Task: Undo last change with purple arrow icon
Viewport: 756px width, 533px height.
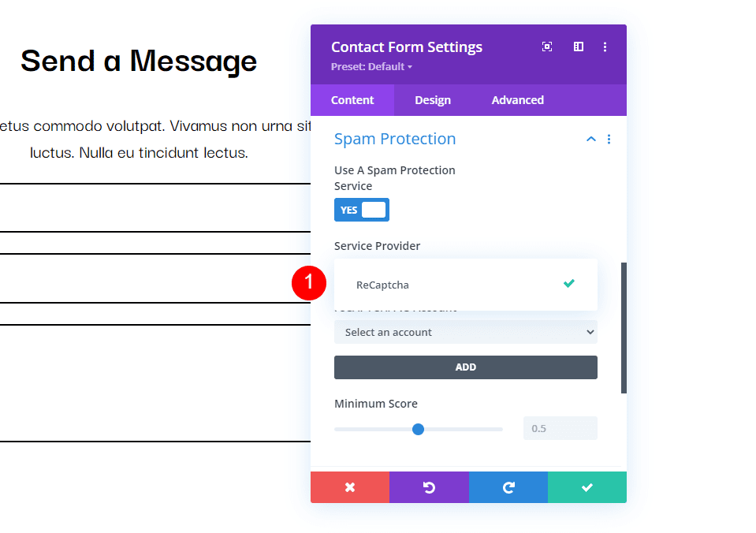Action: pos(429,487)
